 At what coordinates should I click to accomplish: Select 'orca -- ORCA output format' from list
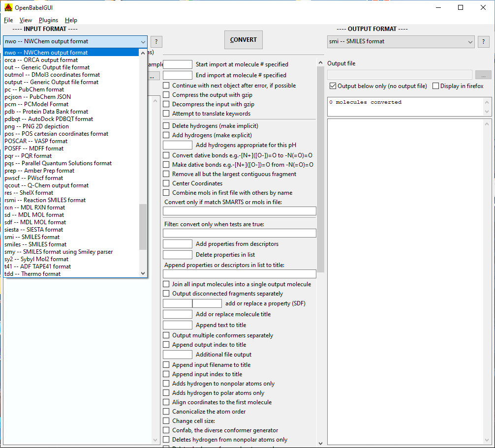[x=71, y=60]
